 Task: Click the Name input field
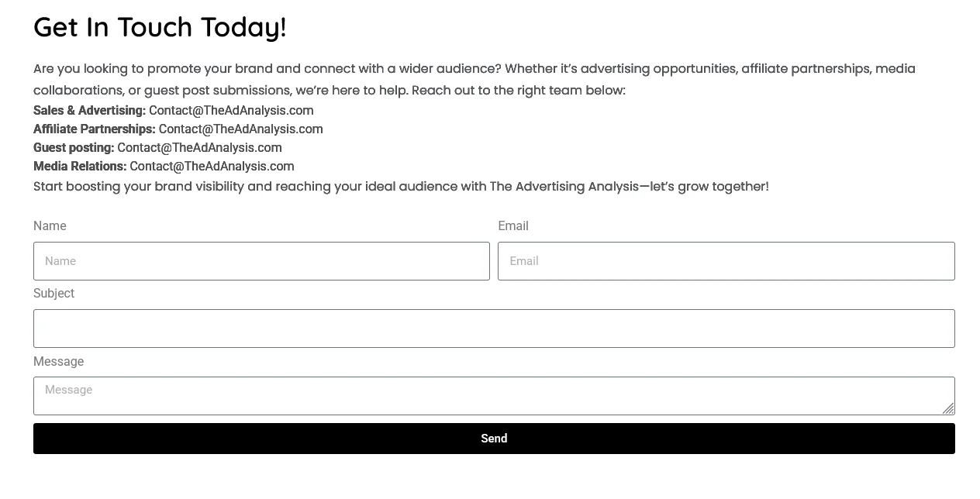click(261, 261)
